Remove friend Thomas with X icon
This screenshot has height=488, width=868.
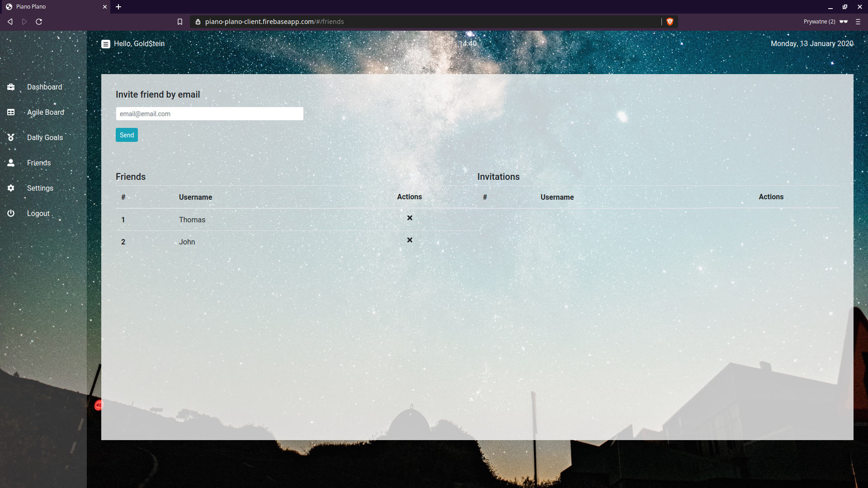click(410, 218)
